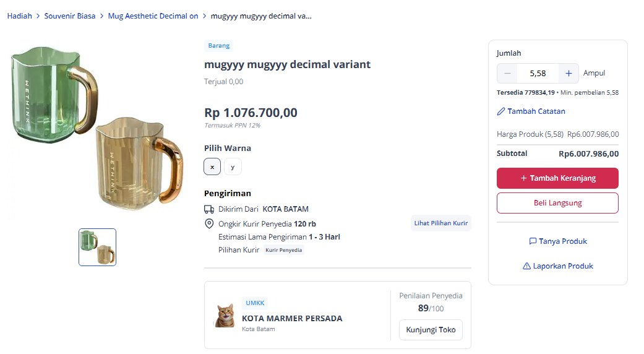Click the minus quantity stepper icon
The height and width of the screenshot is (354, 644).
(507, 73)
